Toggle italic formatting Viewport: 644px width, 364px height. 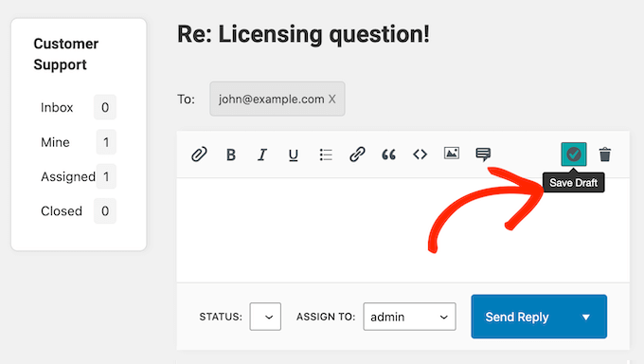pos(262,155)
